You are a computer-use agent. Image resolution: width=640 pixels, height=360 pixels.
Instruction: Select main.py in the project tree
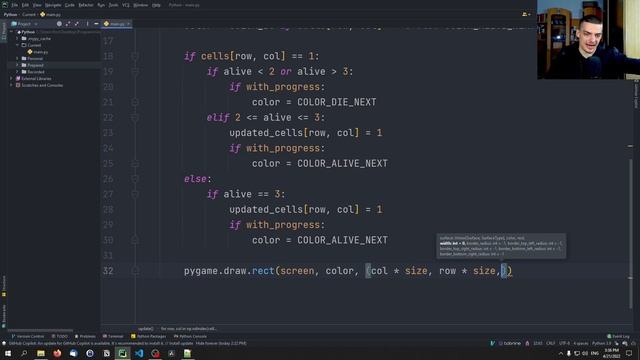pyautogui.click(x=38, y=52)
